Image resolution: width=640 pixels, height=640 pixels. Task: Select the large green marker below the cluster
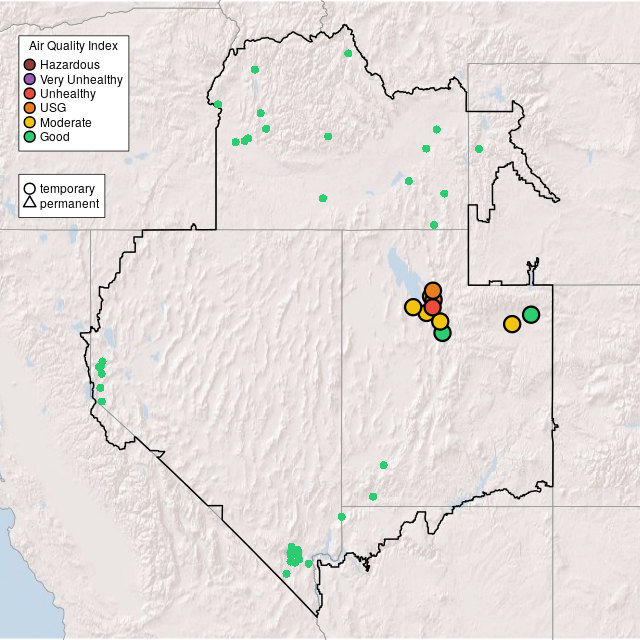[443, 333]
